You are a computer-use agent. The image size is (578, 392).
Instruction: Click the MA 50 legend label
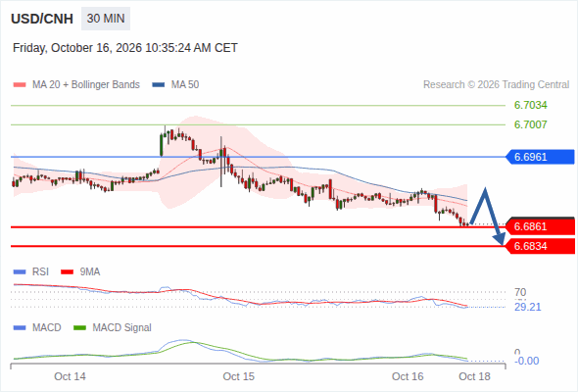tap(185, 85)
